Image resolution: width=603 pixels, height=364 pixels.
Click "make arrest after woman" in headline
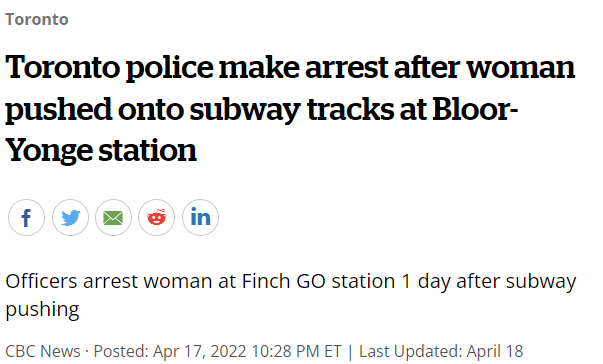397,67
